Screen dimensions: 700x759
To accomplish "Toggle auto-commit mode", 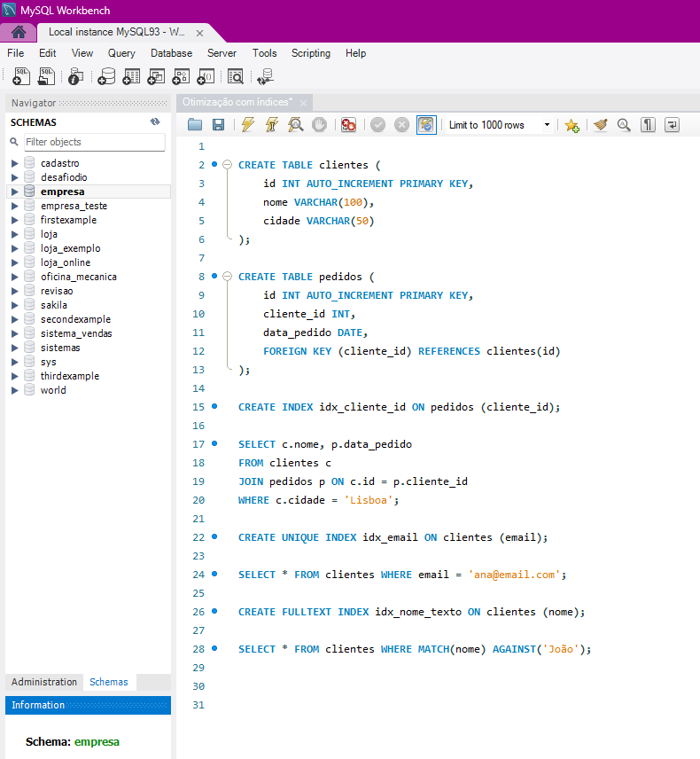I will pyautogui.click(x=426, y=125).
